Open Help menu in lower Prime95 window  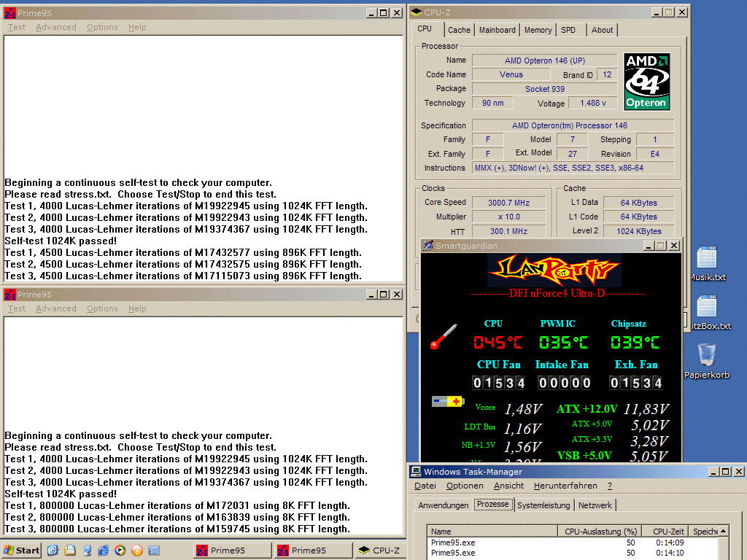tap(137, 308)
